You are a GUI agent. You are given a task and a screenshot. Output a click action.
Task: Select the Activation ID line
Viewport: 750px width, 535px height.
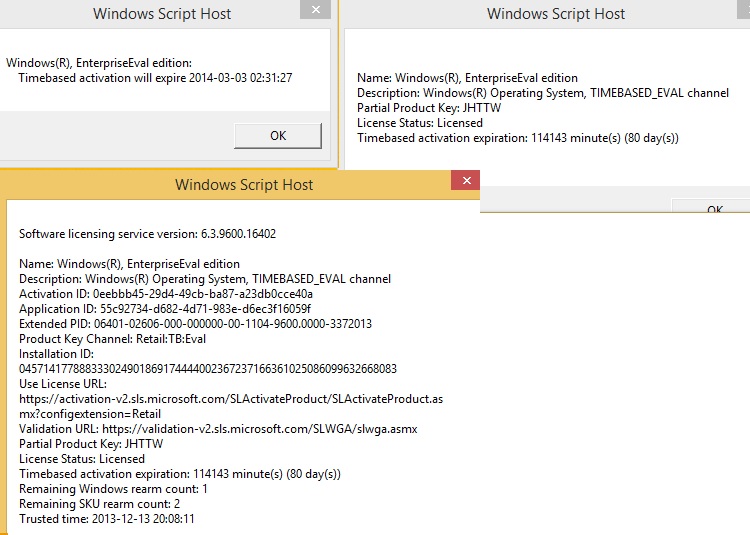[166, 294]
